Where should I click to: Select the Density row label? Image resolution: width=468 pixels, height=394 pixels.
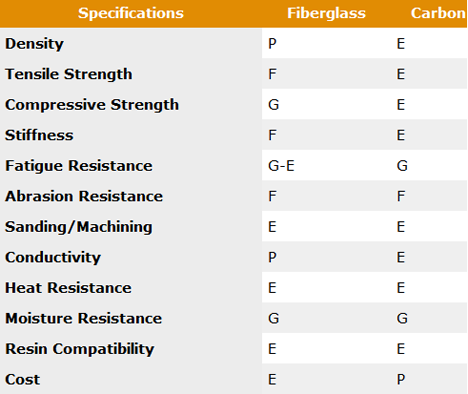pos(34,44)
